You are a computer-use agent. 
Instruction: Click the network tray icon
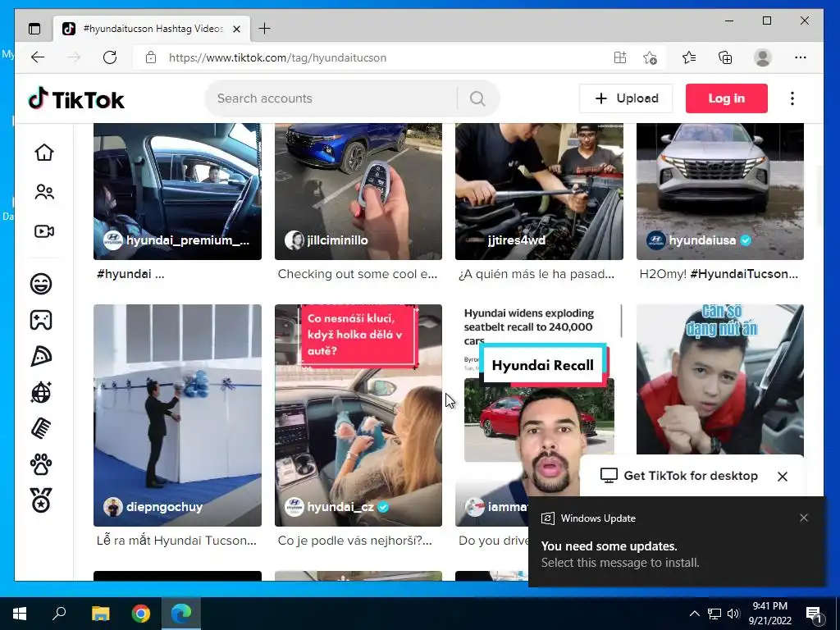click(x=714, y=614)
